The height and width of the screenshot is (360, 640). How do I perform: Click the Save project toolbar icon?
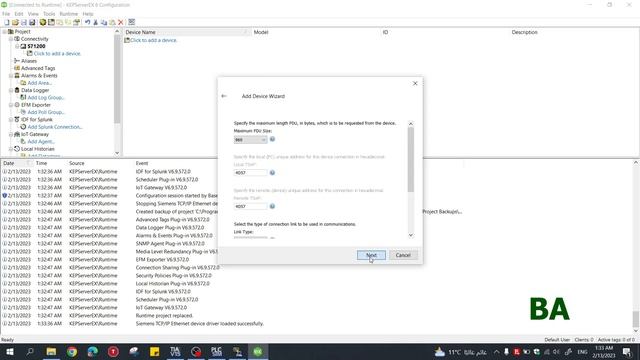[24, 22]
